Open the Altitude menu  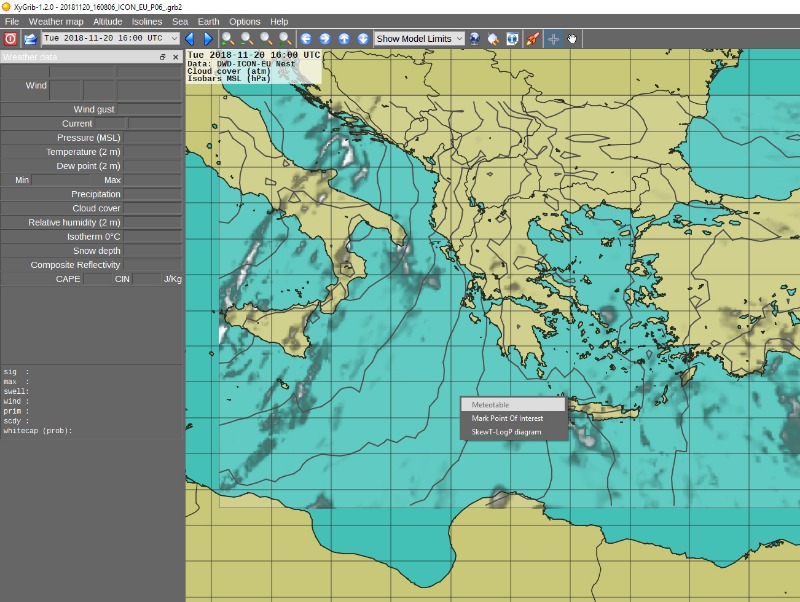tap(108, 21)
